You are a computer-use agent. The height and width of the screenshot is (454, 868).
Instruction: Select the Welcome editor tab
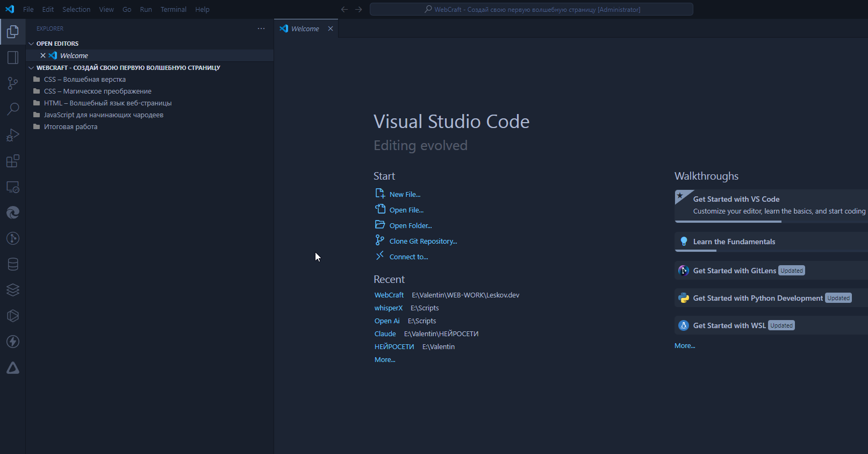306,29
